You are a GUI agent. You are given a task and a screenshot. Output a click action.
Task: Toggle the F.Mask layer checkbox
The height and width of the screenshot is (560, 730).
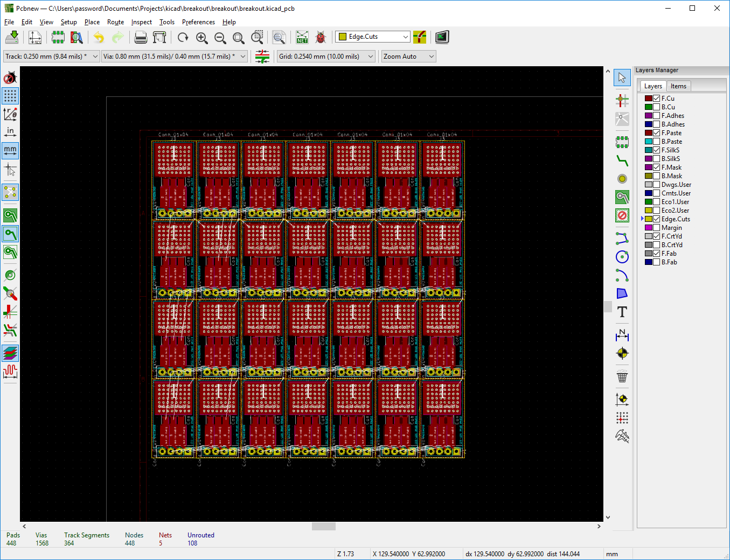[x=657, y=167]
